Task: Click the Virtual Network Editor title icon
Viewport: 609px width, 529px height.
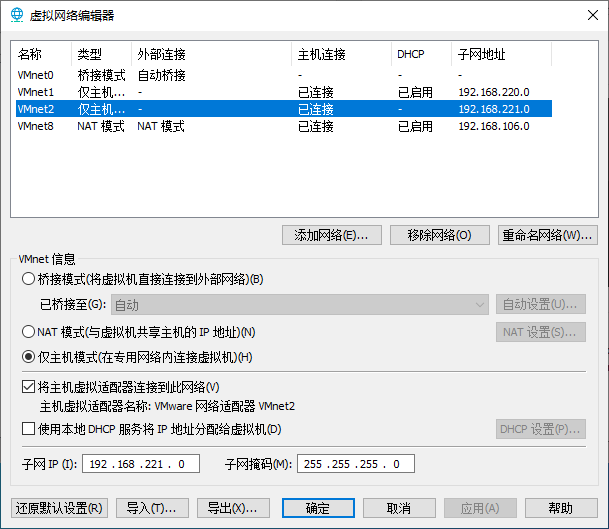Action: (x=17, y=15)
